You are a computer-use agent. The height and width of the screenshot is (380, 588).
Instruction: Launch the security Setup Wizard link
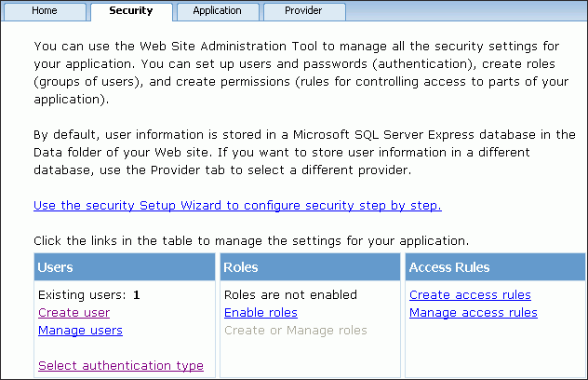(x=237, y=205)
